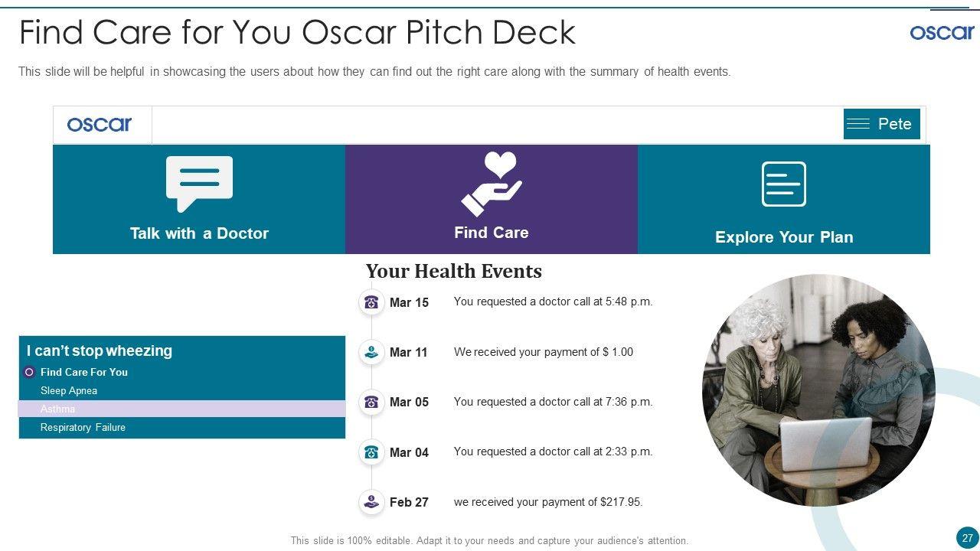
Task: Click the payment icon beside Feb 27
Action: (x=371, y=502)
